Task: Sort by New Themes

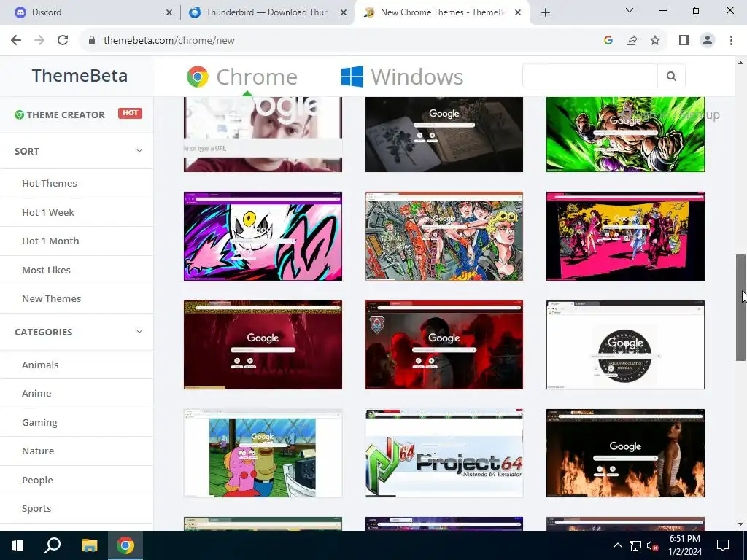Action: (x=52, y=298)
